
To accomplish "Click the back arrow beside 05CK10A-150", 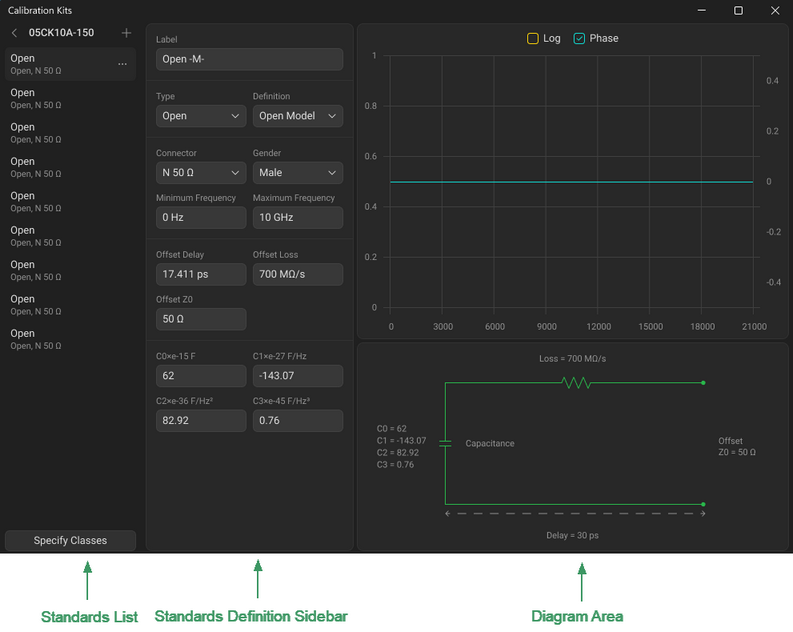I will (14, 33).
